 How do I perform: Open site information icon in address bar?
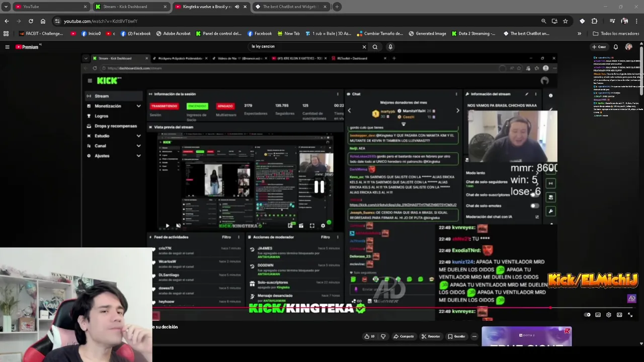[57, 21]
